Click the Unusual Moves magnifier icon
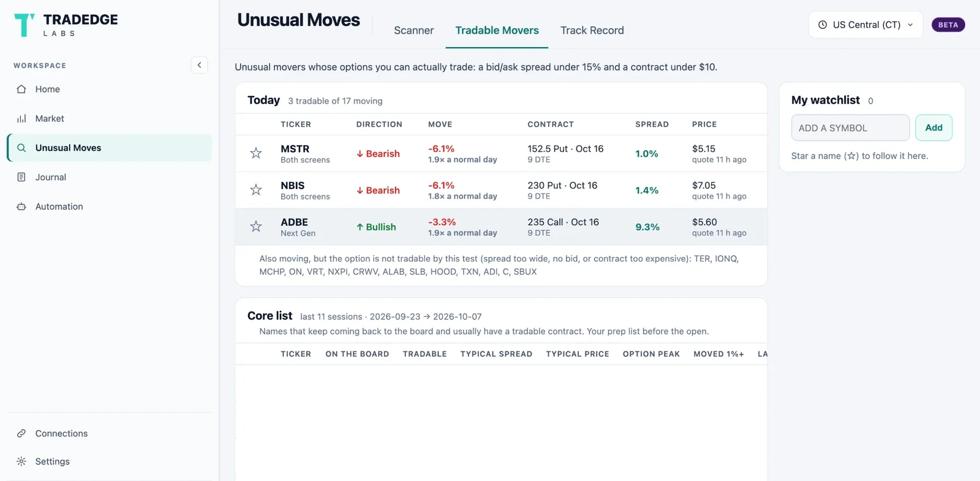 point(21,148)
